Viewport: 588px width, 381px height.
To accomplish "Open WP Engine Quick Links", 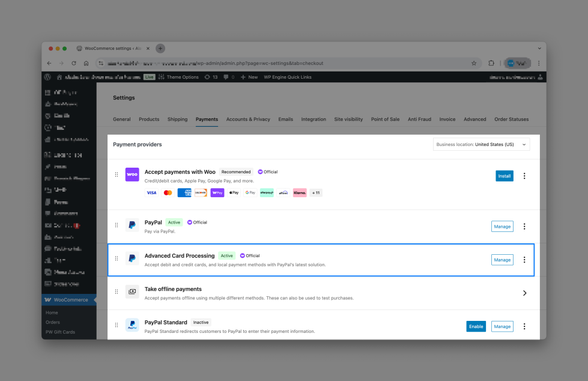I will point(288,77).
